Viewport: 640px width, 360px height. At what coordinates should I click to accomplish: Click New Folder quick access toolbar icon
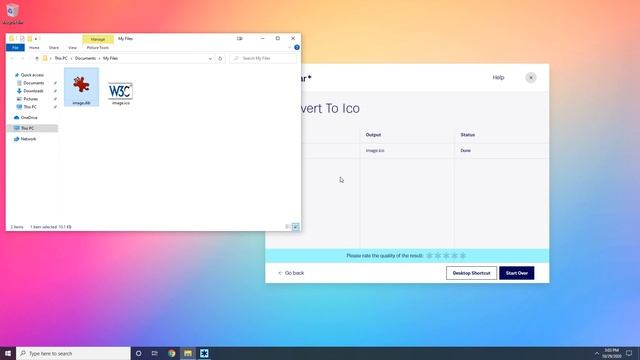pos(29,38)
